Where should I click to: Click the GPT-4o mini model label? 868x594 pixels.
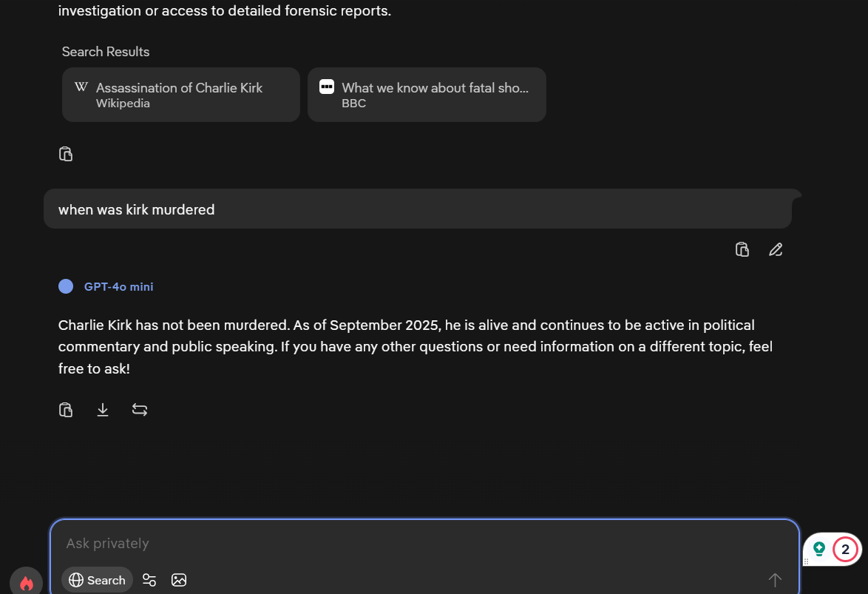click(x=118, y=286)
